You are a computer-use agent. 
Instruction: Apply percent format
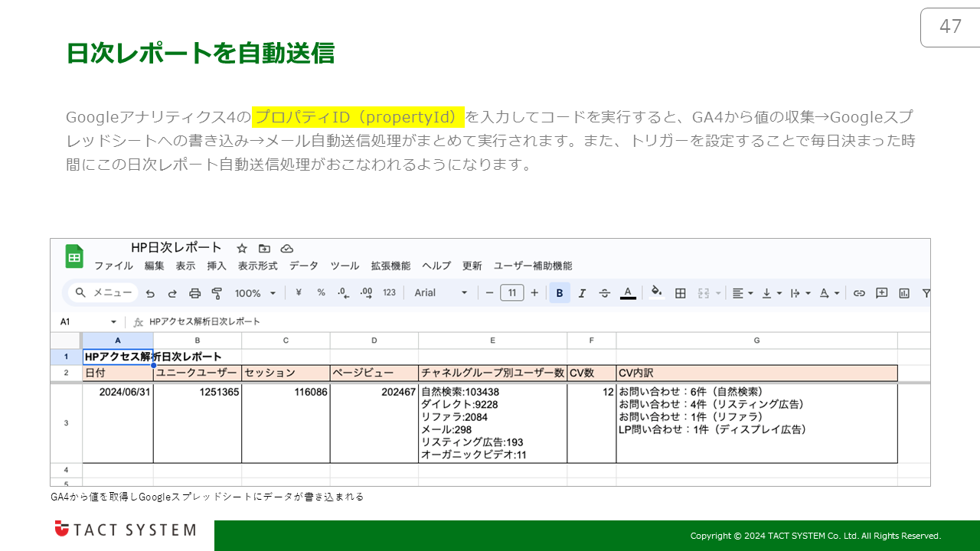pyautogui.click(x=322, y=292)
